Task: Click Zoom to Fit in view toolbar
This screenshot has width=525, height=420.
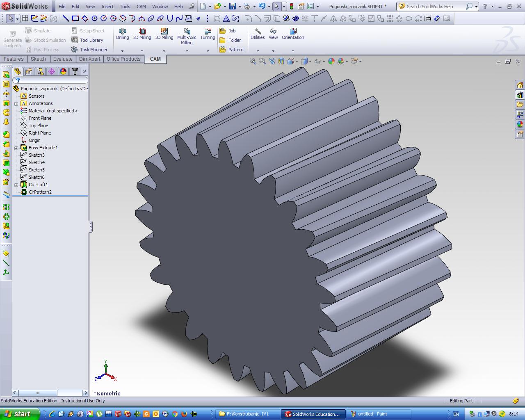Action: click(253, 61)
